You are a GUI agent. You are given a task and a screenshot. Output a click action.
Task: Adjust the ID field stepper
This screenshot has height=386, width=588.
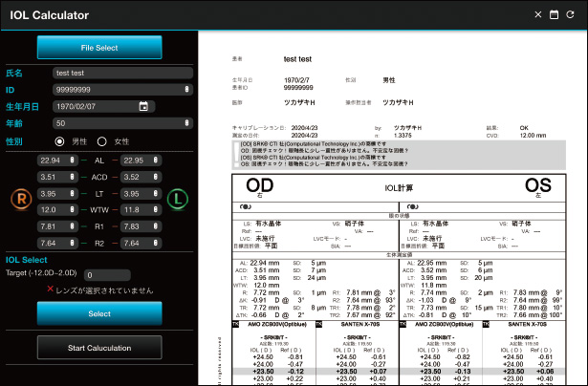point(186,89)
